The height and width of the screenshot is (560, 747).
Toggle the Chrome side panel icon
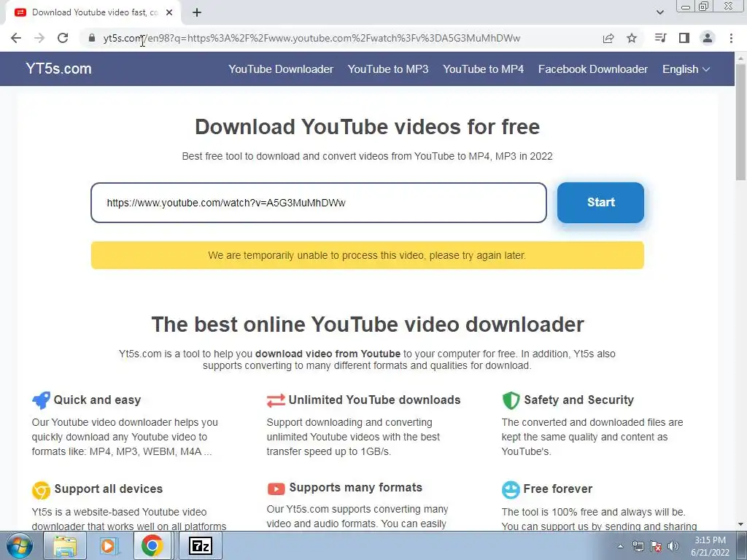(684, 38)
